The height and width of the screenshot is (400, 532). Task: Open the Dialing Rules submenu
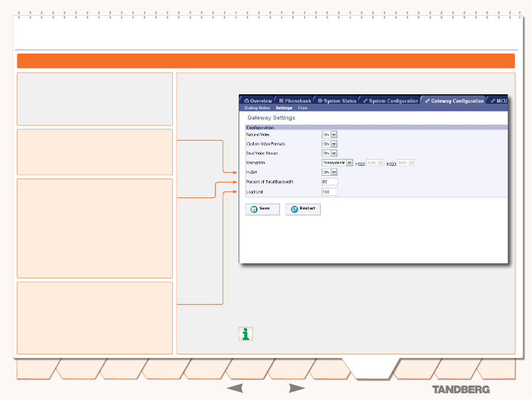tap(257, 108)
